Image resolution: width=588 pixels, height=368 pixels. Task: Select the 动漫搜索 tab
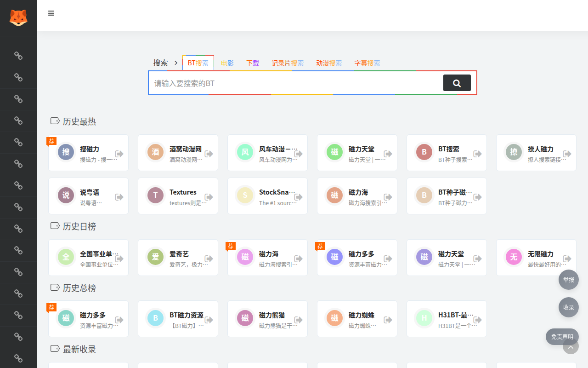(x=329, y=63)
